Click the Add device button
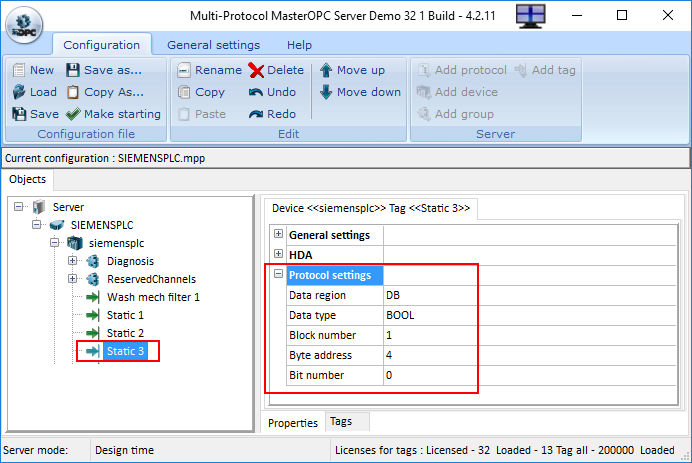Viewport: 692px width, 463px height. [x=457, y=92]
